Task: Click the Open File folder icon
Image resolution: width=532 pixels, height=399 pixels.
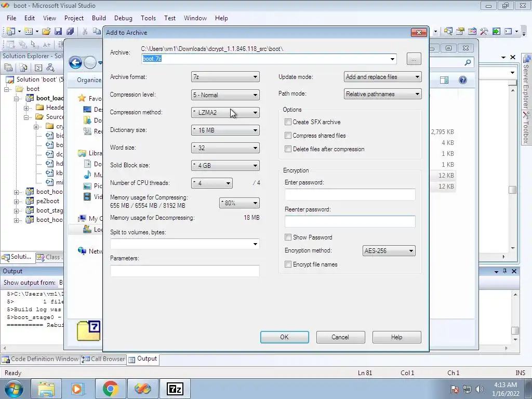Action: 46,31
